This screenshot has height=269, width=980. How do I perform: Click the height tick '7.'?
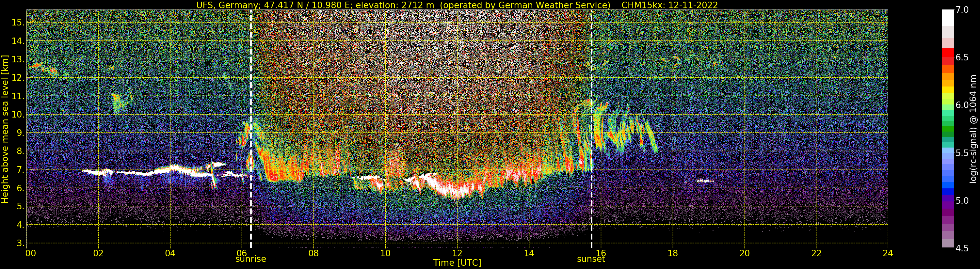pos(21,170)
